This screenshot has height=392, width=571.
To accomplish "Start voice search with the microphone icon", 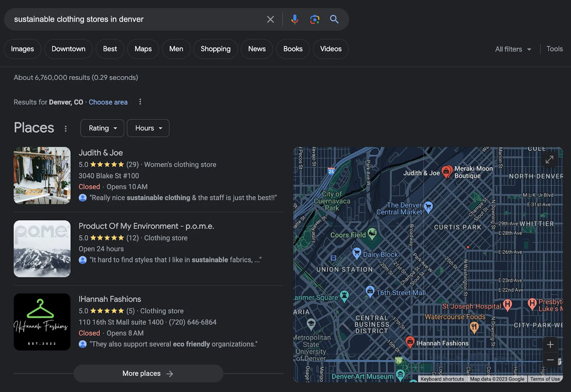I will click(x=294, y=19).
